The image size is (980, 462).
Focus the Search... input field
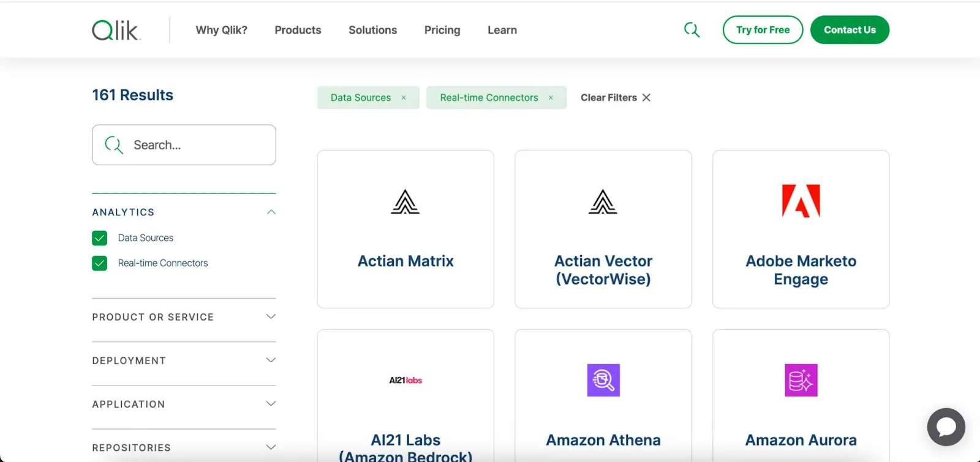pyautogui.click(x=184, y=145)
